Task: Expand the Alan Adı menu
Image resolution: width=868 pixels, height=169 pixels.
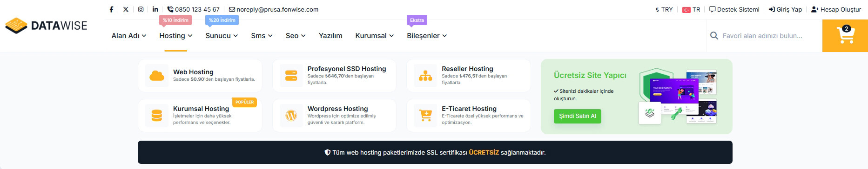Action: coord(129,36)
